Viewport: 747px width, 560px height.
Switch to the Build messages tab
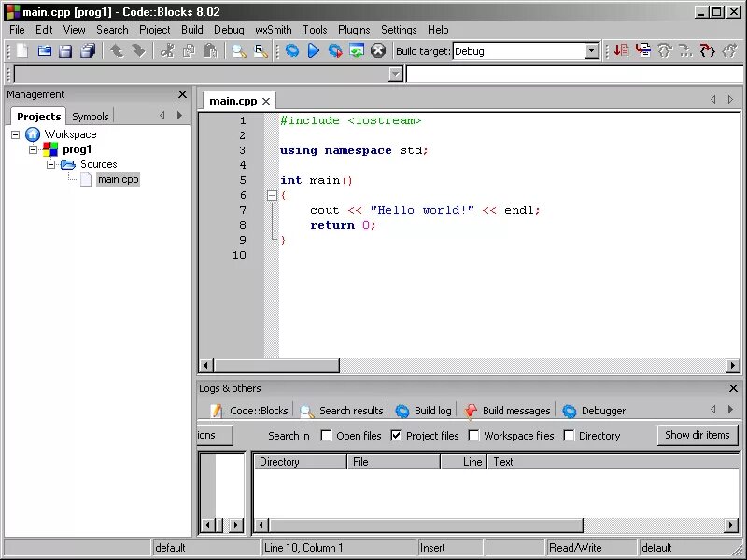coord(507,411)
